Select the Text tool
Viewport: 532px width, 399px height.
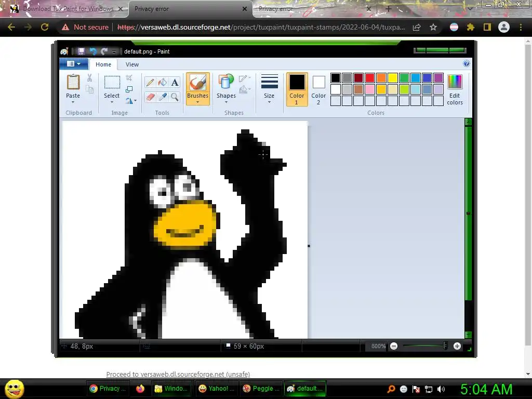pos(175,83)
